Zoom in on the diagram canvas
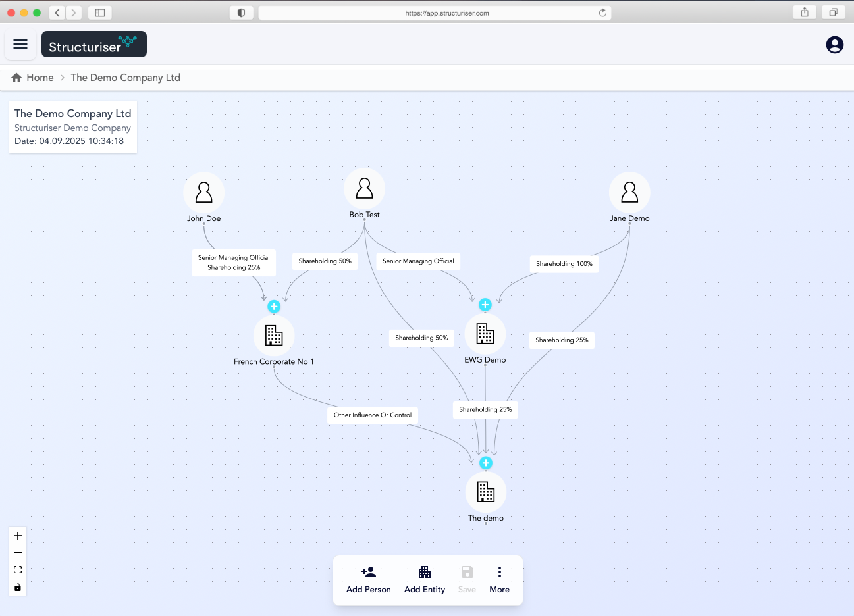 tap(18, 536)
